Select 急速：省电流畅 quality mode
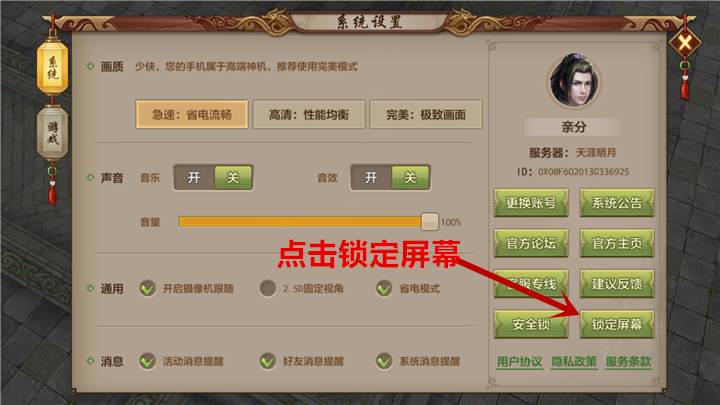 (x=191, y=114)
